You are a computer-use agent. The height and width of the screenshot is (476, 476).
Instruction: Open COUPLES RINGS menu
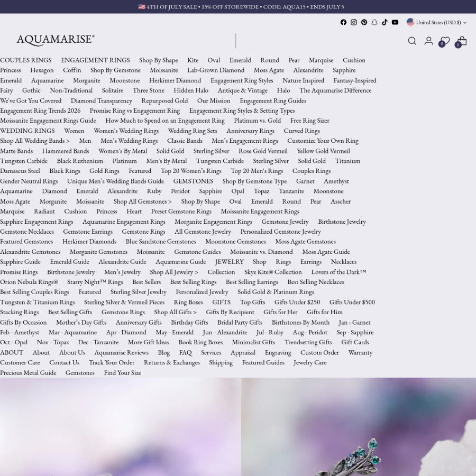coord(26,60)
